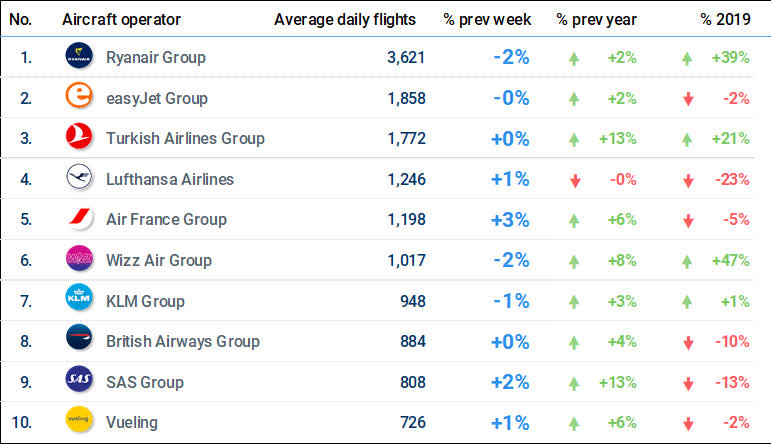Click the Aircraft operator column header

[121, 19]
